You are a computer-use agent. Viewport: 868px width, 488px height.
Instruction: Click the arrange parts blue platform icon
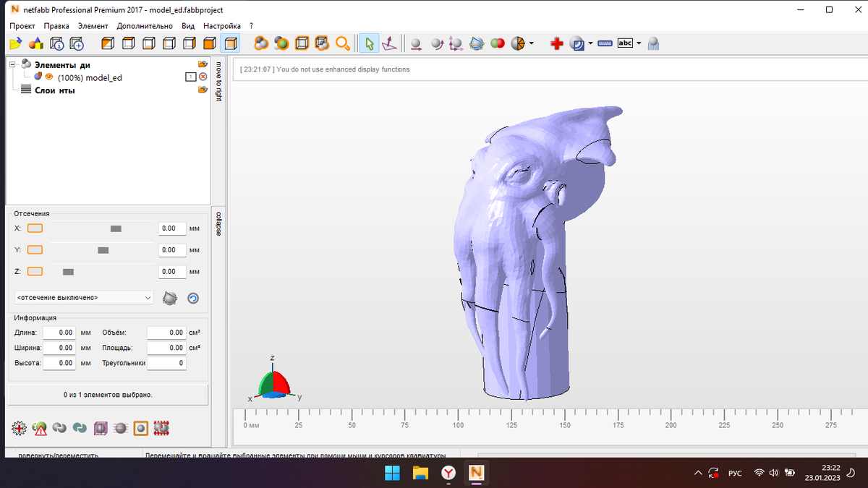477,44
